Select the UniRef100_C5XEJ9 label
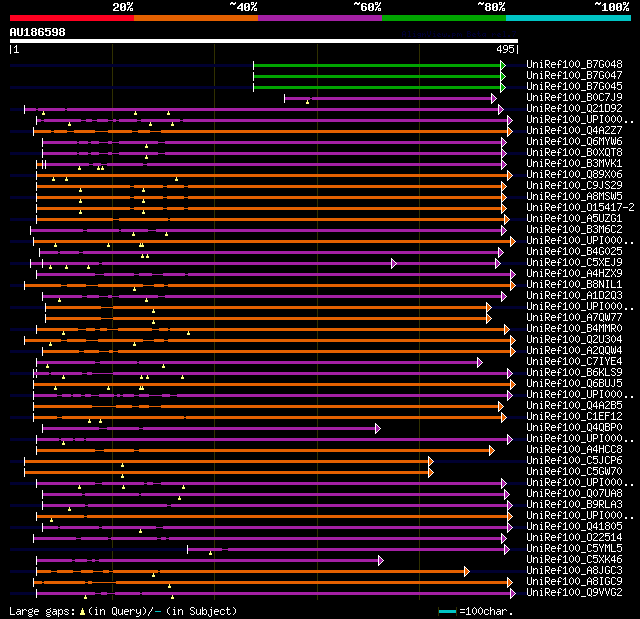 click(x=574, y=263)
